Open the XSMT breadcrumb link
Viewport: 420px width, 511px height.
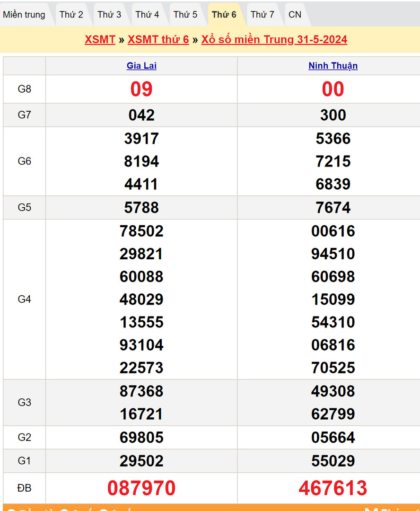(x=100, y=40)
